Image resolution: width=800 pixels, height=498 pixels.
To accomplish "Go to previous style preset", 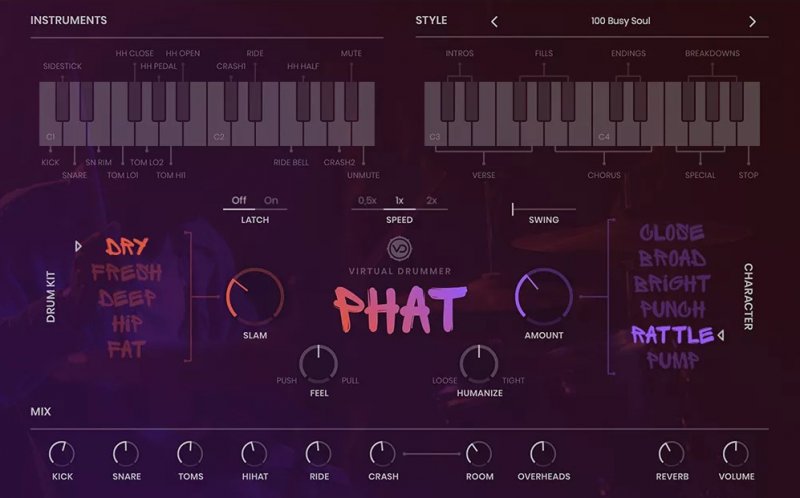I will pos(494,21).
